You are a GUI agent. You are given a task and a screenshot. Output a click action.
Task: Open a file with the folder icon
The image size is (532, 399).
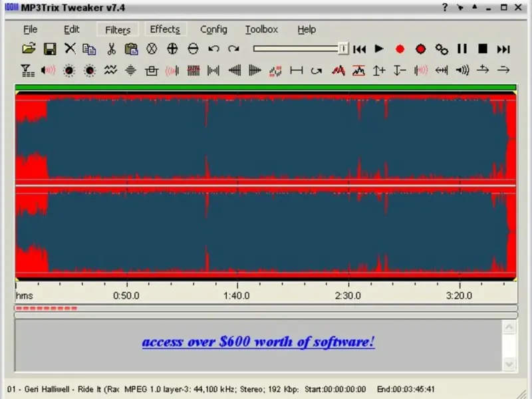coord(29,49)
